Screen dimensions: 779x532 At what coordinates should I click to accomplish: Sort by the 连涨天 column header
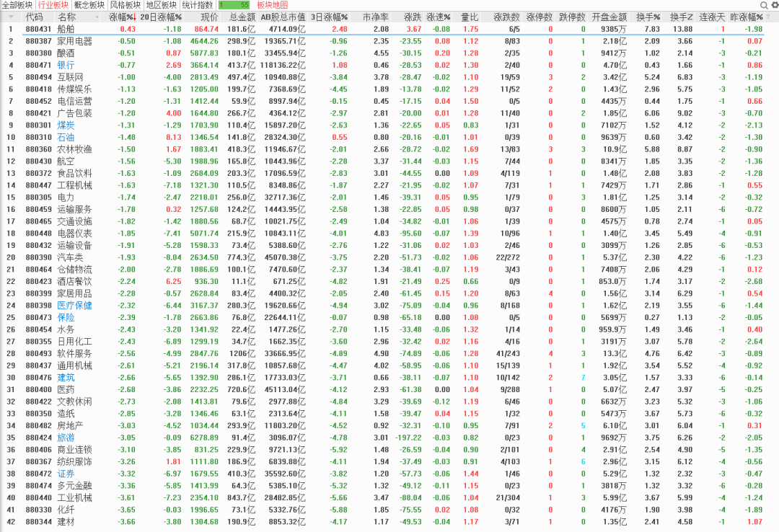pyautogui.click(x=712, y=17)
